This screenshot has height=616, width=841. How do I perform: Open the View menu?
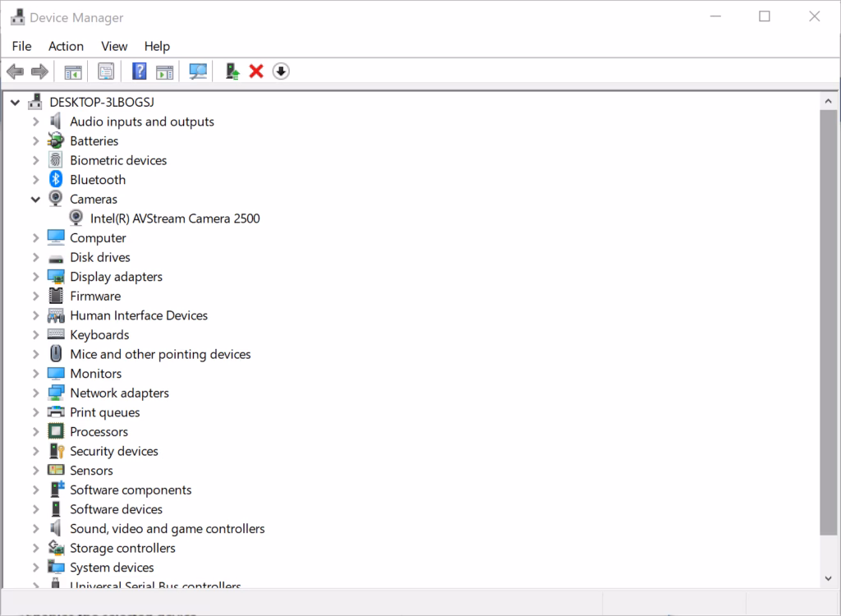tap(114, 46)
